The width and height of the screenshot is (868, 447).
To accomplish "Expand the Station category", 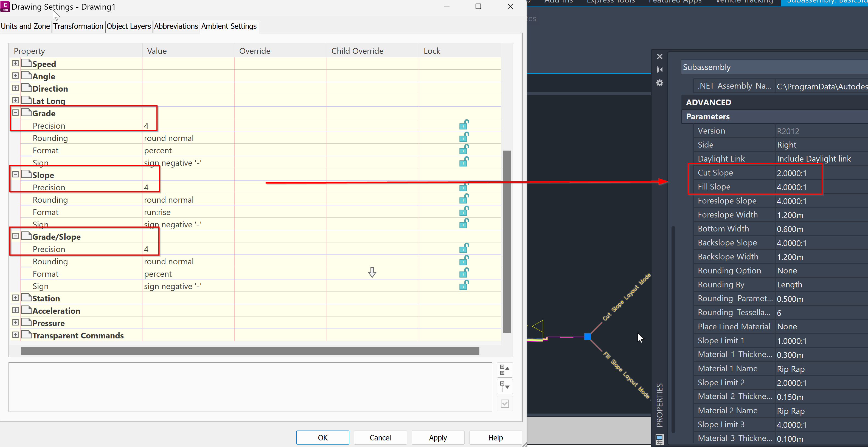I will click(x=15, y=298).
